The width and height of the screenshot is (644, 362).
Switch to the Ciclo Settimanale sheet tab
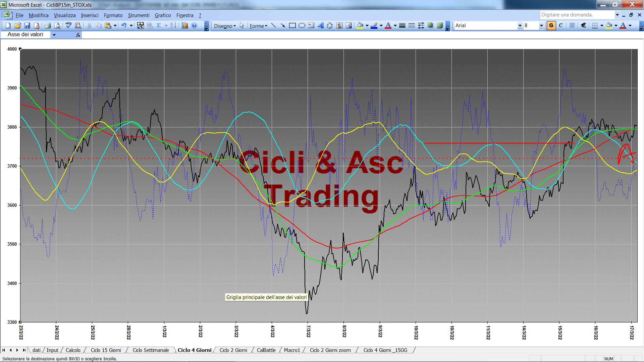point(151,350)
